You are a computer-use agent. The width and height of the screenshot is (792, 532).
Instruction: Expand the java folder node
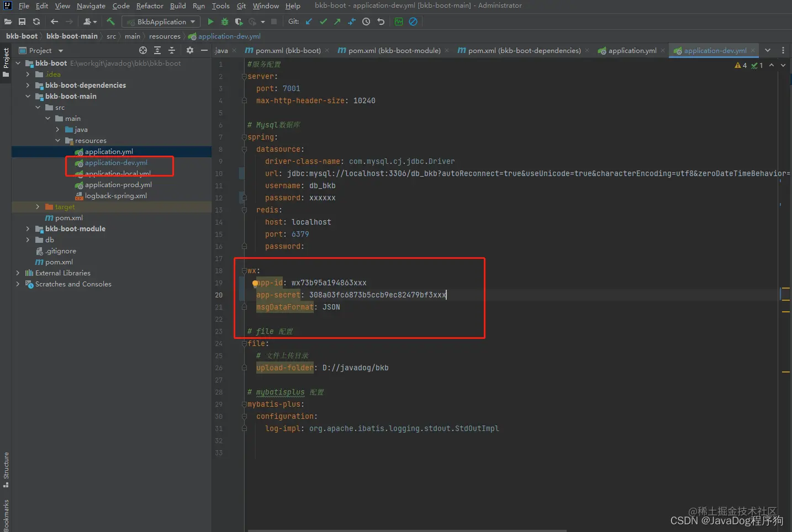tap(57, 129)
